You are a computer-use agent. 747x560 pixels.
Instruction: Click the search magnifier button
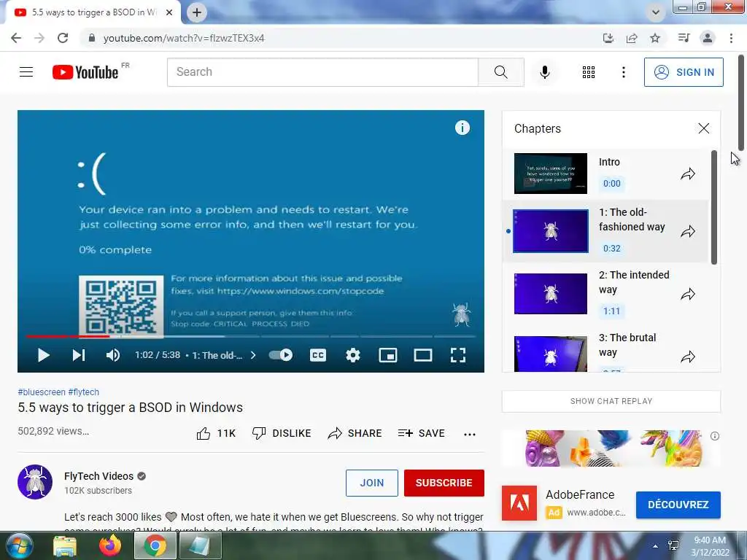(x=500, y=72)
